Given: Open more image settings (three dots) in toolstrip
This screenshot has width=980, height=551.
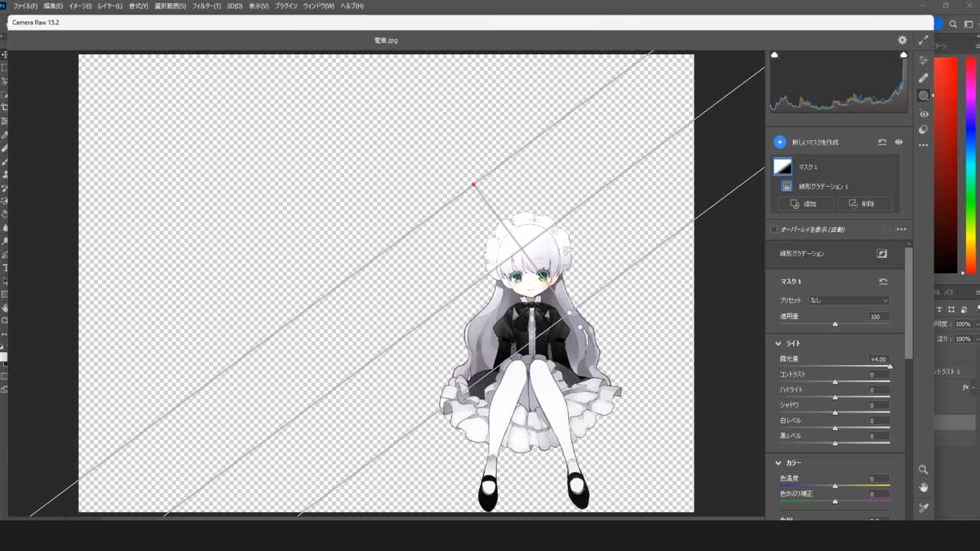Looking at the screenshot, I should pos(923,145).
